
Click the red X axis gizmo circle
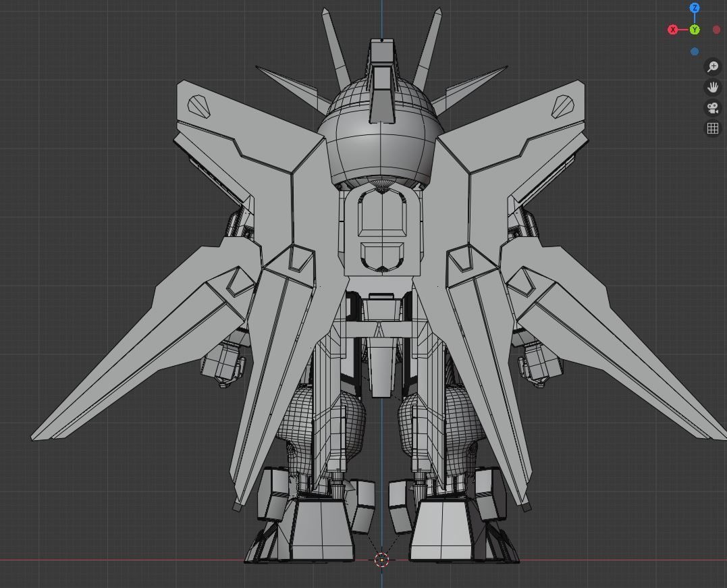[x=673, y=30]
